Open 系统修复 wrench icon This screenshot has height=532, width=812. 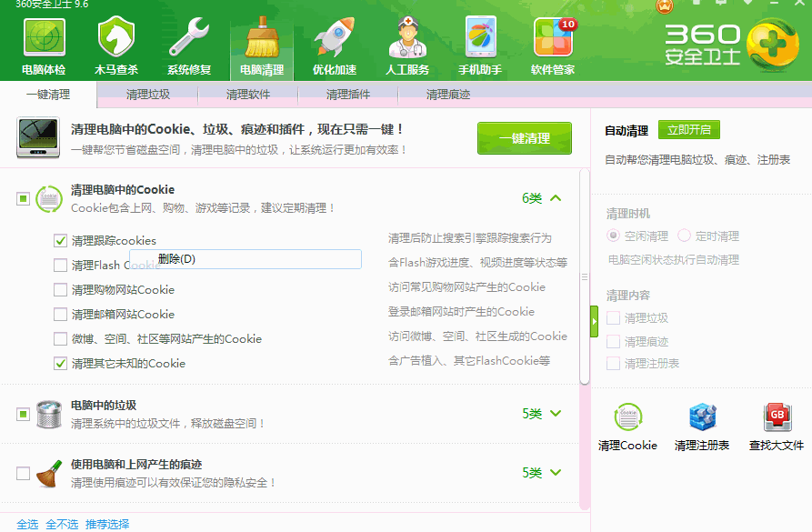tap(189, 36)
